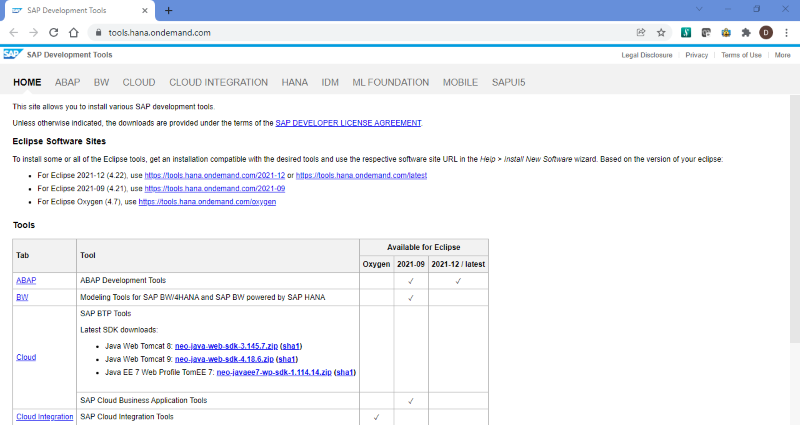Screen dimensions: 800x425
Task: Open the Legal Disclosure link
Action: click(x=646, y=55)
